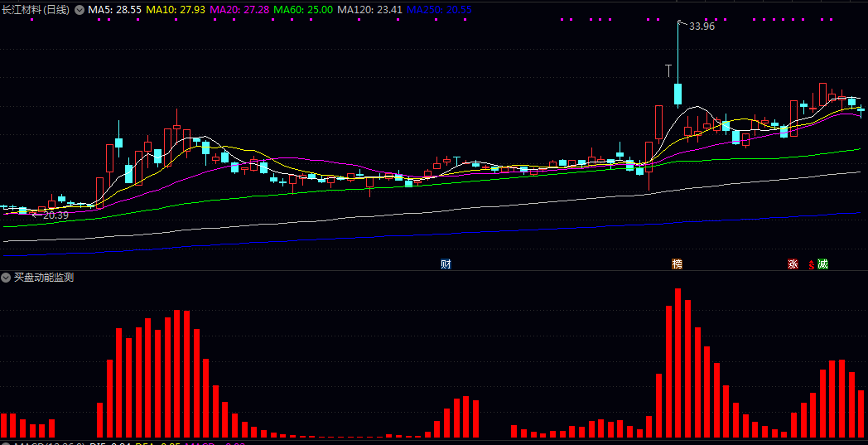Click the tallest red momentum bar

(x=678, y=363)
